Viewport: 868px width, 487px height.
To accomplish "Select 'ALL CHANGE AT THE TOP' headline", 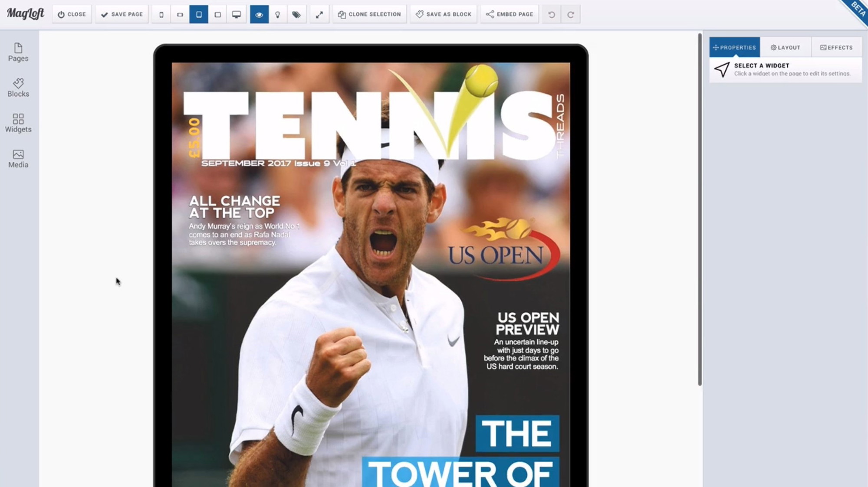I will click(234, 207).
